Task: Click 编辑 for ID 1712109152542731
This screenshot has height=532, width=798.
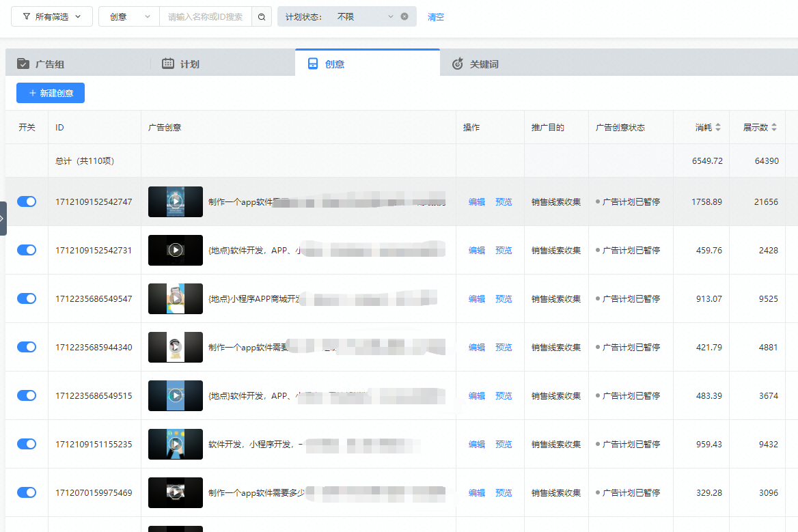Action: click(477, 250)
